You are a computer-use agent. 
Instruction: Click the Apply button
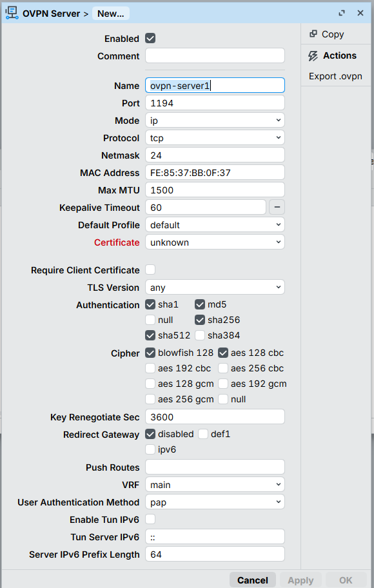click(x=300, y=580)
